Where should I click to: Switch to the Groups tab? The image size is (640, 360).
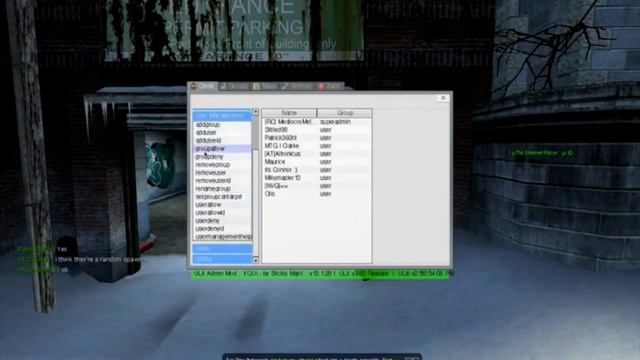tap(234, 86)
